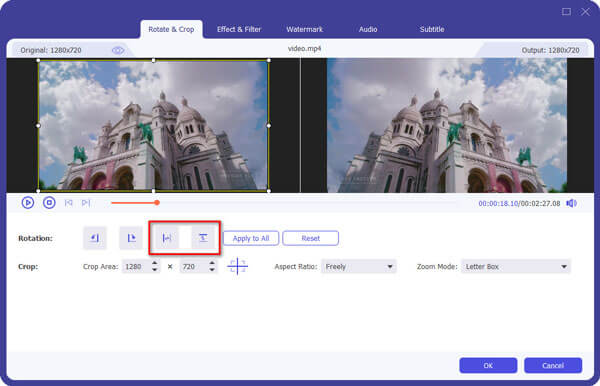The image size is (600, 386).
Task: Increase crop width with up arrow
Action: (154, 263)
